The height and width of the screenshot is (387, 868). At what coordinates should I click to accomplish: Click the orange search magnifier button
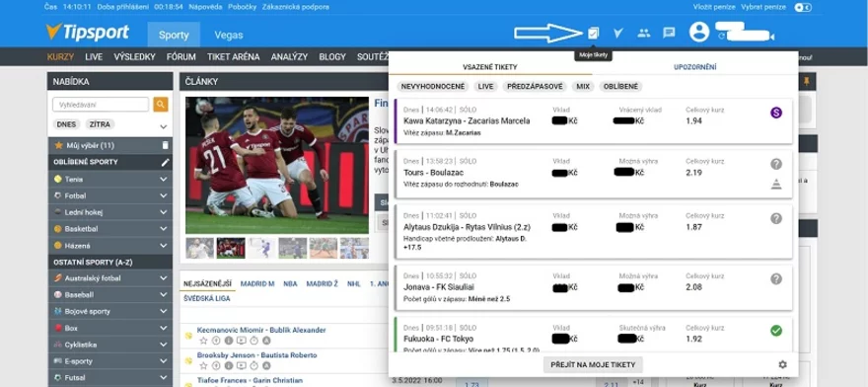click(161, 105)
